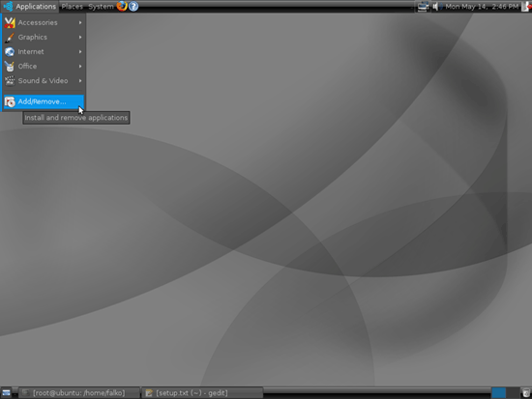This screenshot has height=399, width=532.
Task: Open network monitor icon in tray
Action: 423,7
